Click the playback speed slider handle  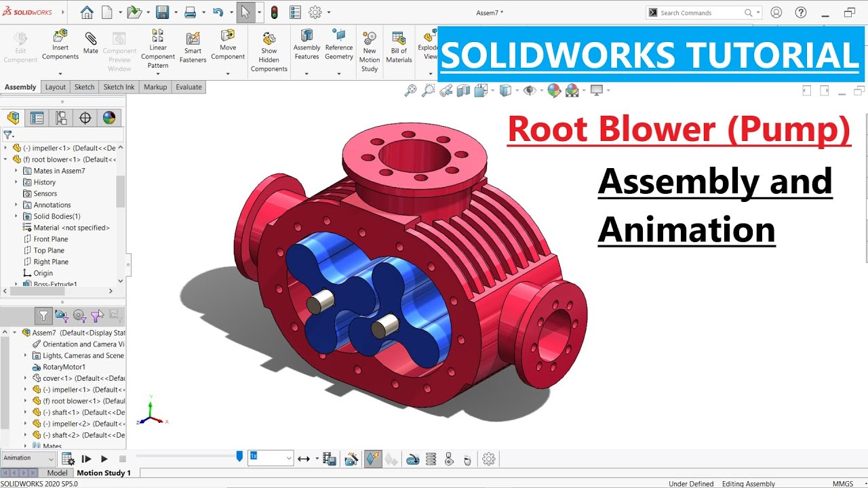(x=239, y=457)
